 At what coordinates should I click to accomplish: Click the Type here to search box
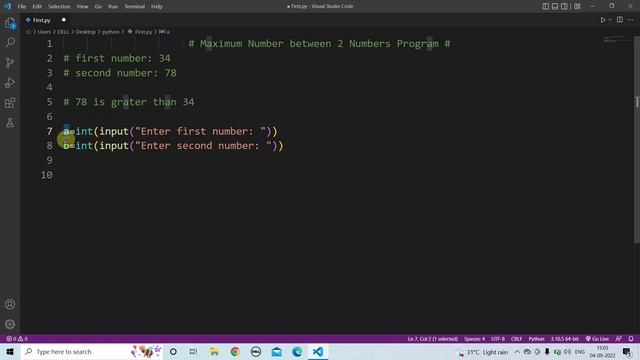tap(92, 351)
